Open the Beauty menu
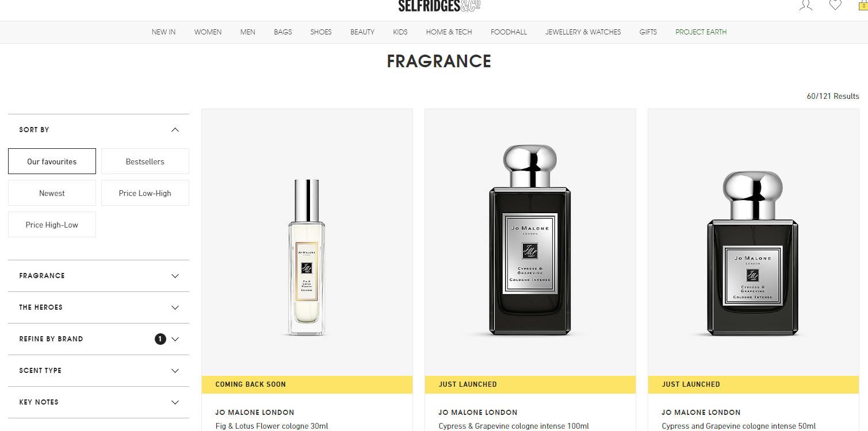The height and width of the screenshot is (431, 868). pos(362,32)
